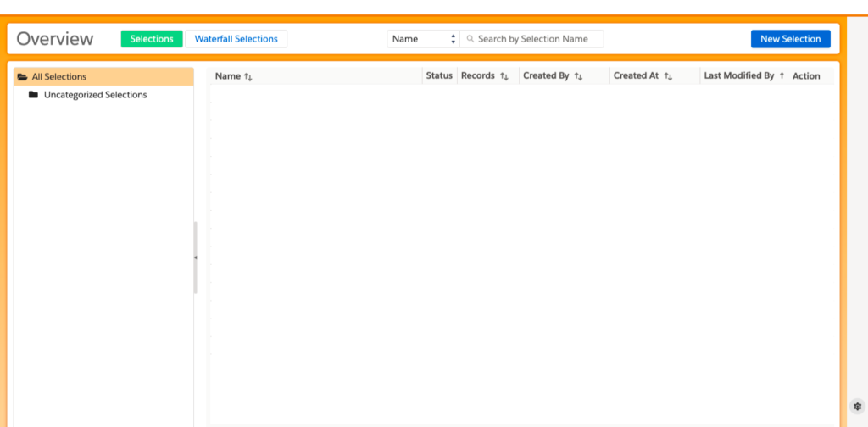Collapse the folder sidebar using divider handle
This screenshot has height=427, width=868.
(x=196, y=258)
